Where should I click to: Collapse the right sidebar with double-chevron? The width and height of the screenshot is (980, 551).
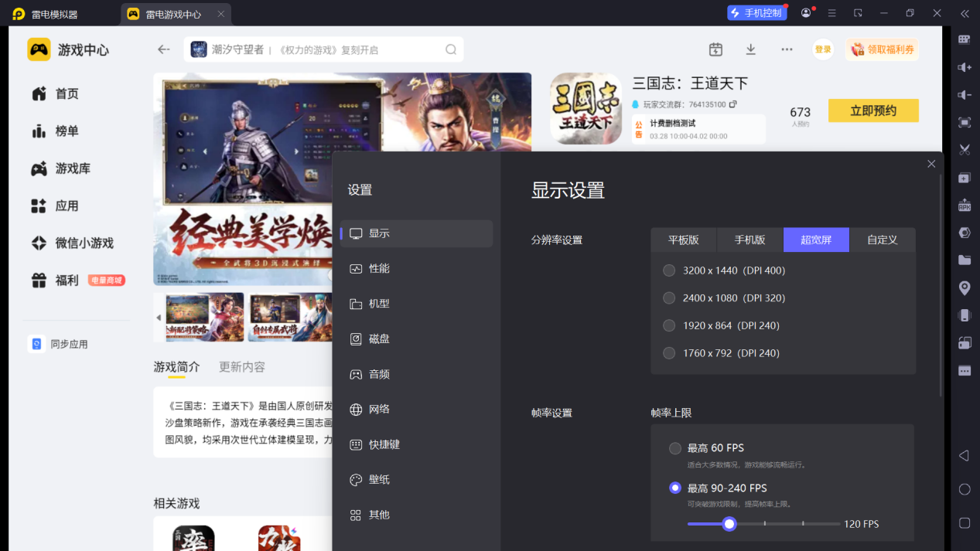click(964, 13)
